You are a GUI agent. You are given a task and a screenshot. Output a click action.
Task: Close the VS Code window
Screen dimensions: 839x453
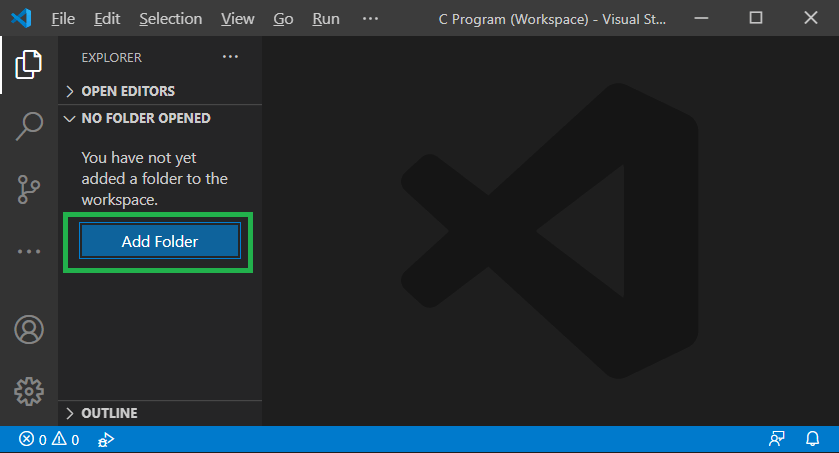point(811,18)
